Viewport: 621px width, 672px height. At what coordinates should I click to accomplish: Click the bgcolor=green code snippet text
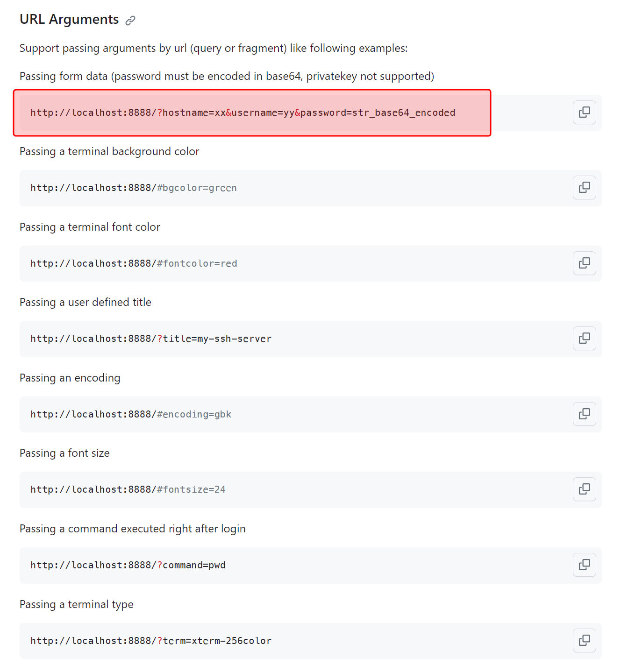tap(134, 188)
